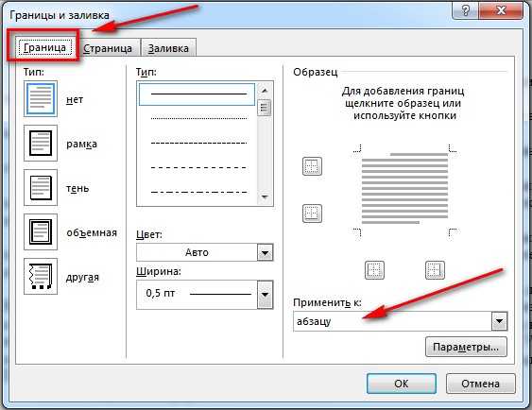Select the dotted line style in list
532x410 pixels.
tap(198, 118)
